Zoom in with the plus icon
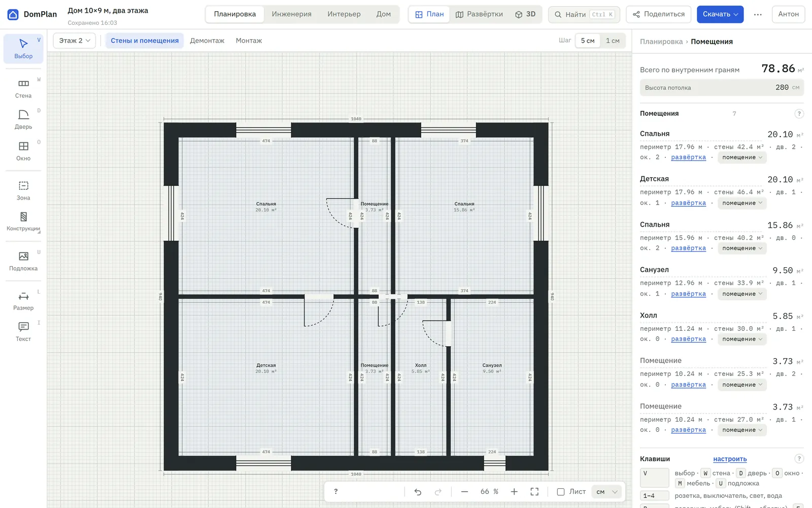Image resolution: width=812 pixels, height=508 pixels. coord(514,492)
